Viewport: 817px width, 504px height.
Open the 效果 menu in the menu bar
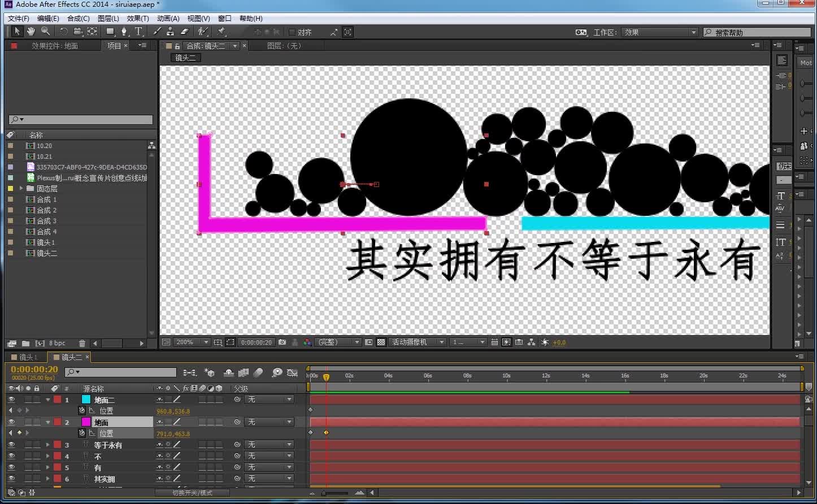tap(138, 18)
